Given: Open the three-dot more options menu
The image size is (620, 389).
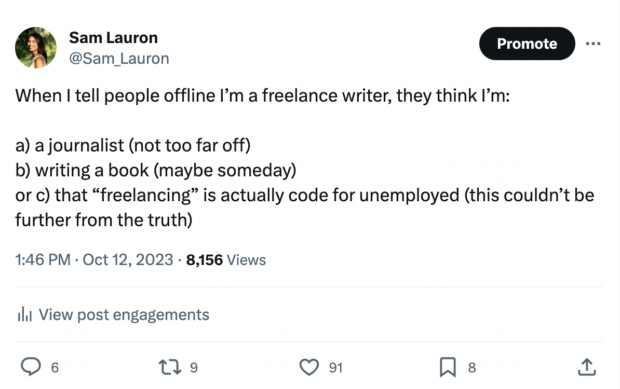Looking at the screenshot, I should [x=593, y=43].
